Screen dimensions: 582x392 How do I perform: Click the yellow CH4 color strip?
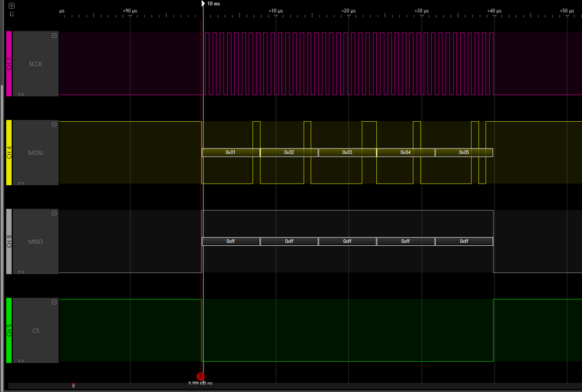pyautogui.click(x=8, y=153)
